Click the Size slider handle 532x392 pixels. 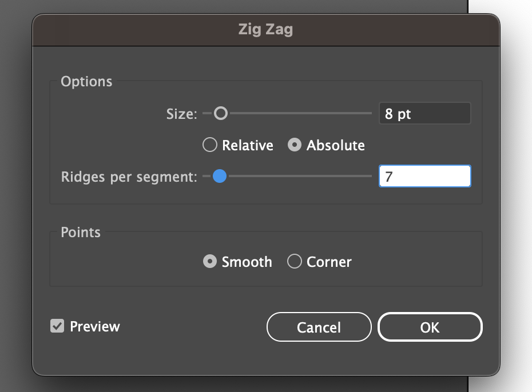tap(220, 114)
